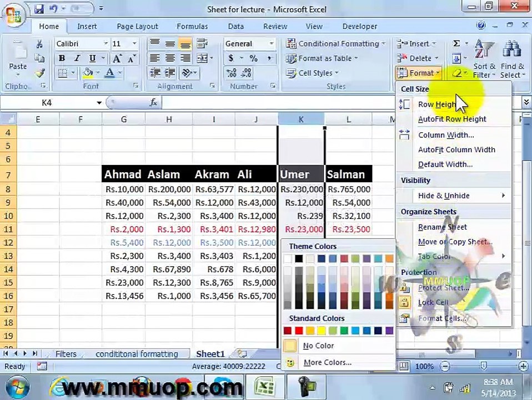Toggle Center horizontal alignment
Screen dimensions: 532x400
(x=170, y=58)
